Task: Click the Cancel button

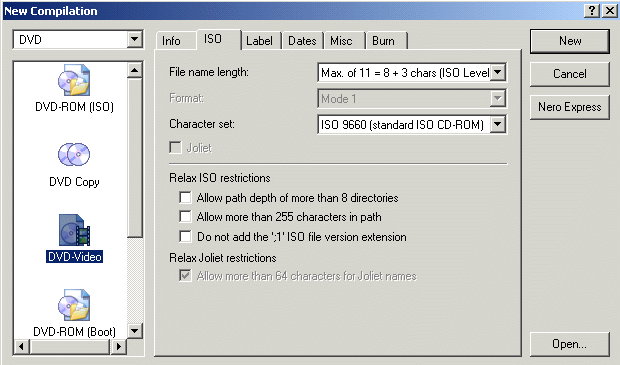Action: pyautogui.click(x=570, y=74)
